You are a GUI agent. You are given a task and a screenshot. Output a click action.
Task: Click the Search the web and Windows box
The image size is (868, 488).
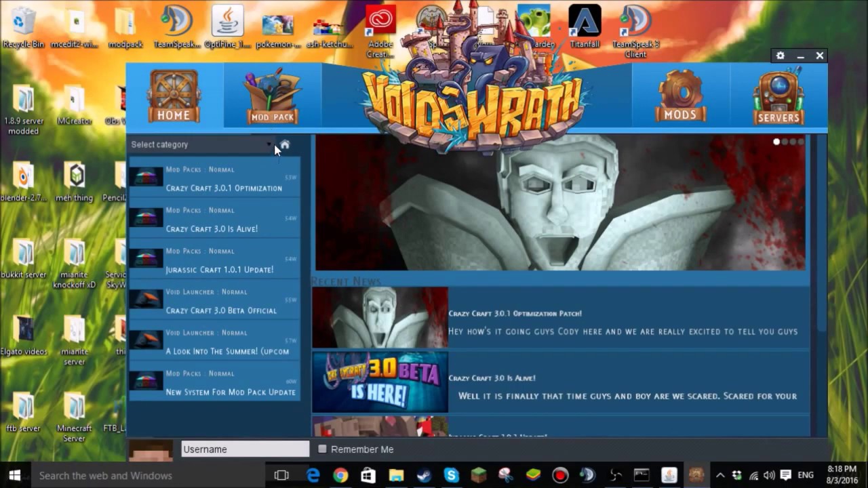click(148, 475)
